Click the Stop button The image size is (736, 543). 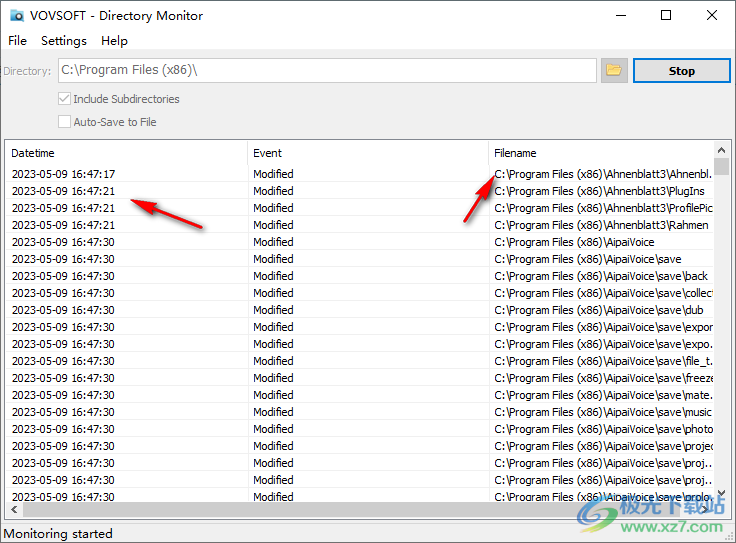[682, 71]
